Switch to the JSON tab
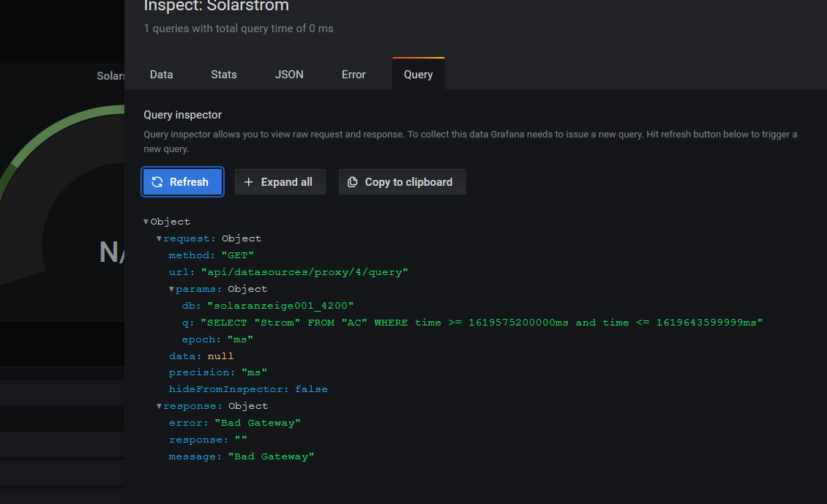 (x=289, y=75)
